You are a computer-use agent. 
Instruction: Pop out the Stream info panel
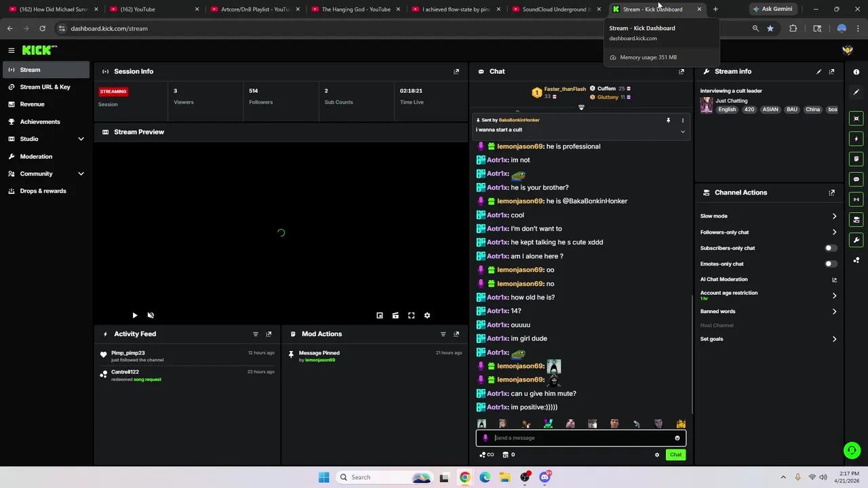pyautogui.click(x=832, y=71)
